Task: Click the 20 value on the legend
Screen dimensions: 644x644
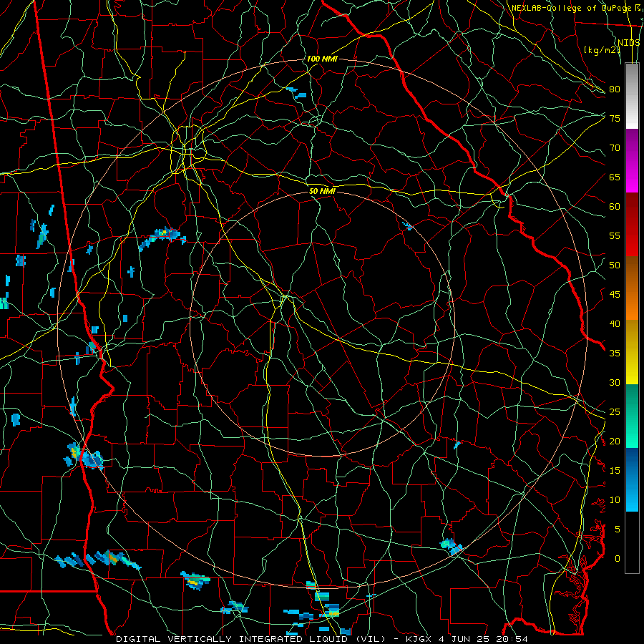Action: tap(615, 441)
